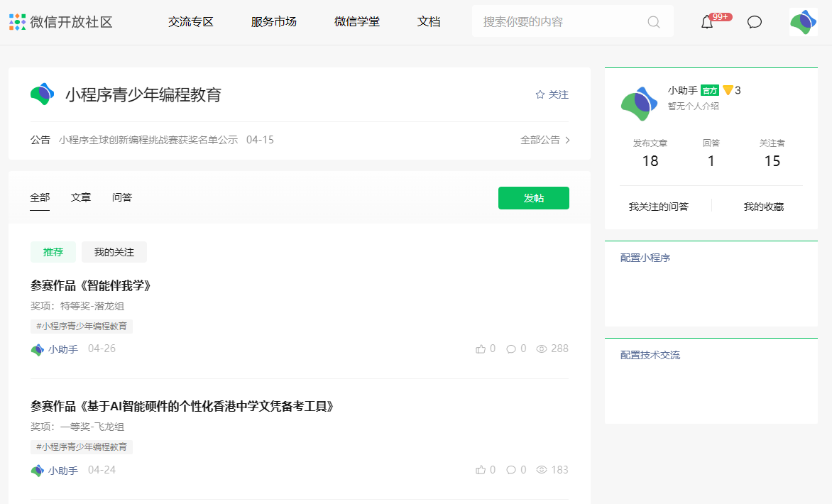Click the 微信开放社区 site title
This screenshot has width=832, height=504.
coord(71,22)
